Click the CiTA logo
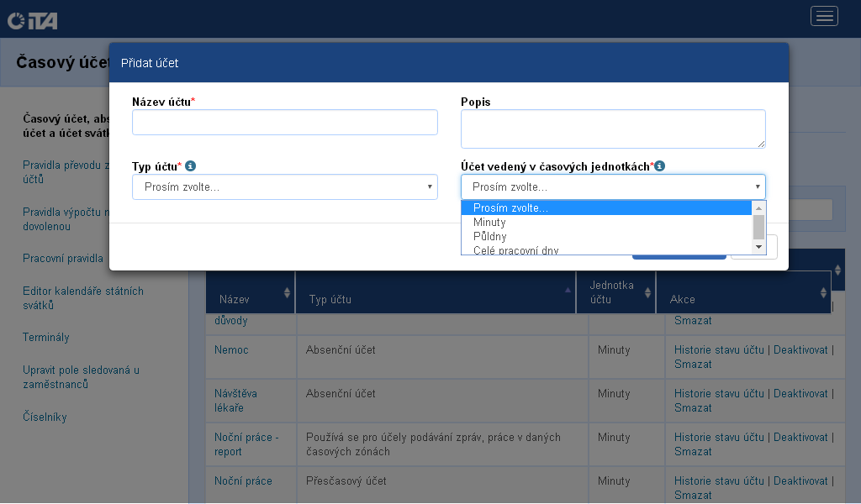The width and height of the screenshot is (861, 504). pyautogui.click(x=33, y=19)
